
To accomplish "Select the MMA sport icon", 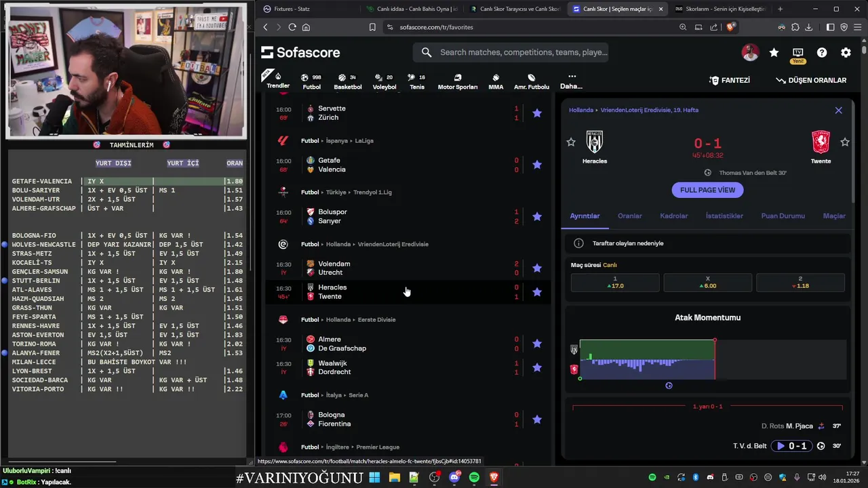I will [496, 81].
